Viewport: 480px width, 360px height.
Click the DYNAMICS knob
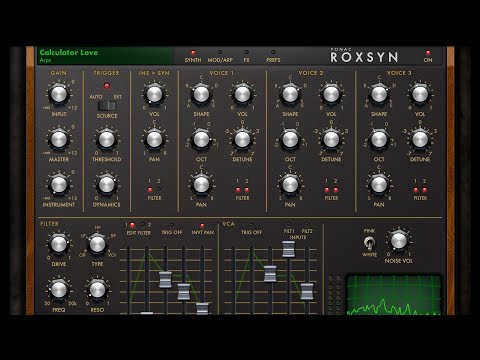(107, 185)
